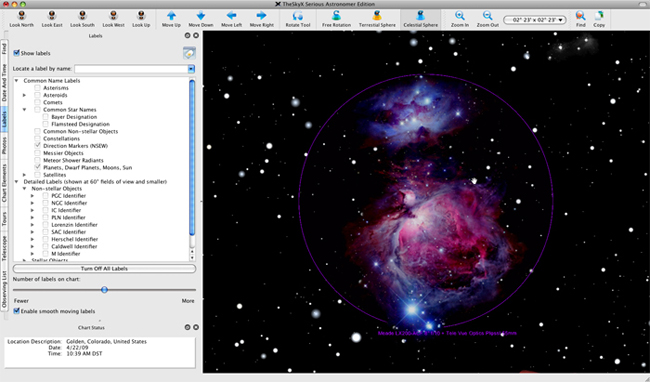The width and height of the screenshot is (650, 382).
Task: Collapse the Common Star Names node
Action: point(24,110)
